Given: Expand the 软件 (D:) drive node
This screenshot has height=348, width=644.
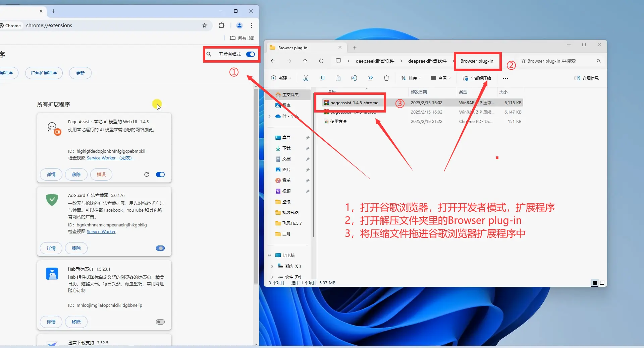Looking at the screenshot, I should [272, 277].
